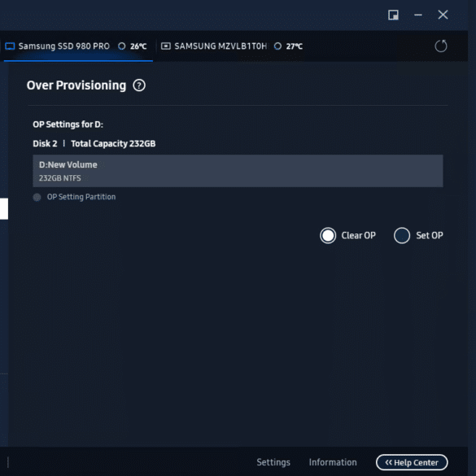Open Settings in the bottom bar
The height and width of the screenshot is (476, 476).
273,462
